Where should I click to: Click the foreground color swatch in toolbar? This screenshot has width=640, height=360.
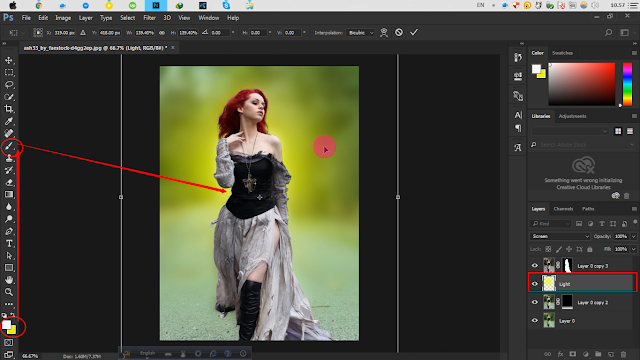click(x=7, y=325)
